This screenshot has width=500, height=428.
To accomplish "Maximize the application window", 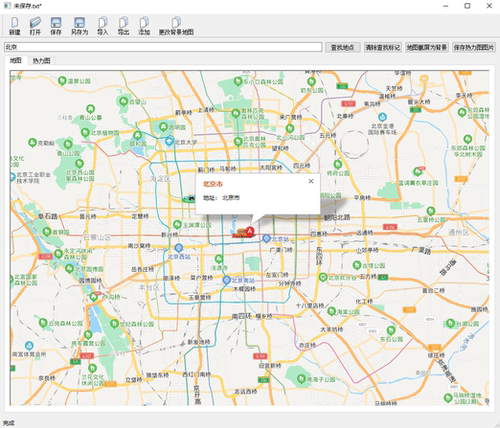I will 467,6.
